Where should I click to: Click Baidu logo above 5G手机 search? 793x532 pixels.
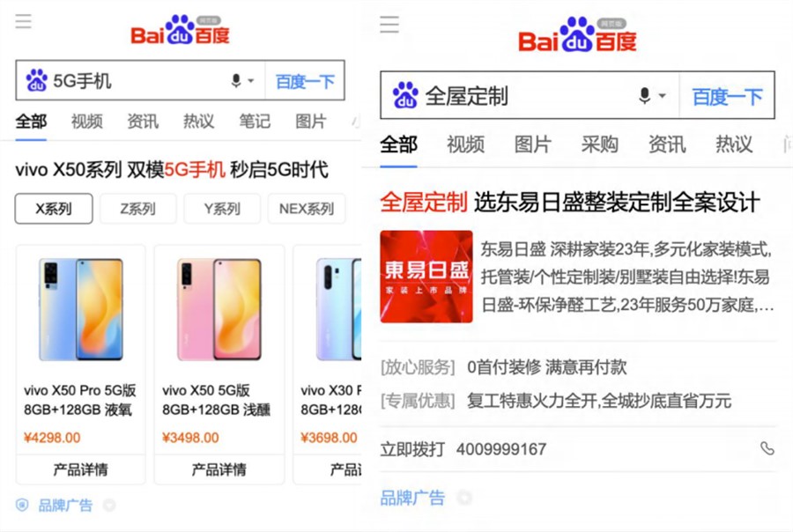(x=180, y=30)
